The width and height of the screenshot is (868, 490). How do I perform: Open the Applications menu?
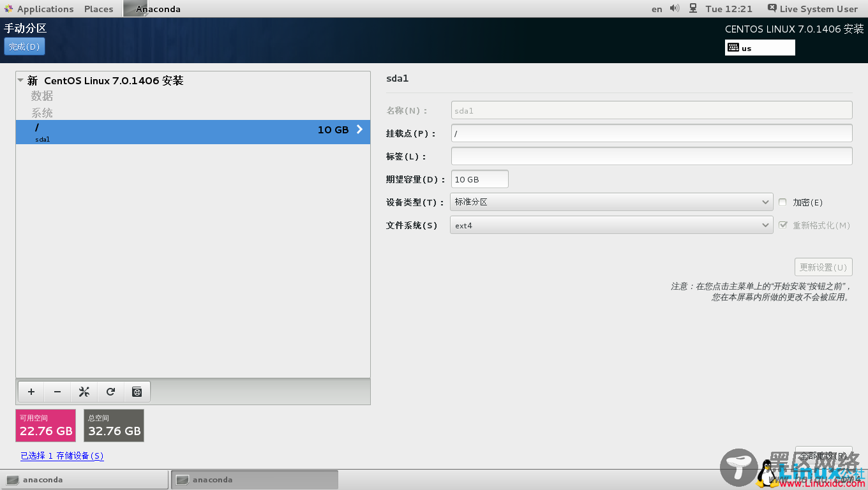coord(45,9)
